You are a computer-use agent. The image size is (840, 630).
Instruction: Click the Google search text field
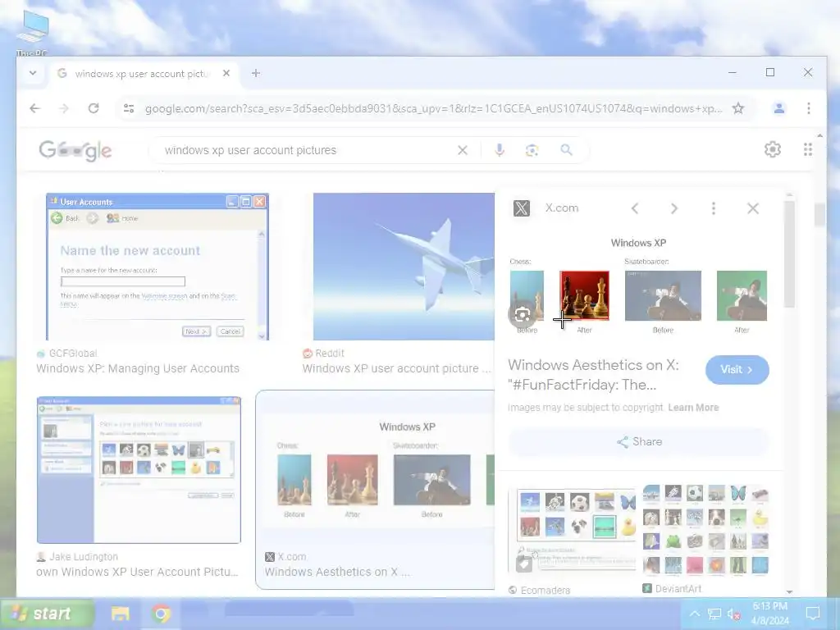point(305,151)
